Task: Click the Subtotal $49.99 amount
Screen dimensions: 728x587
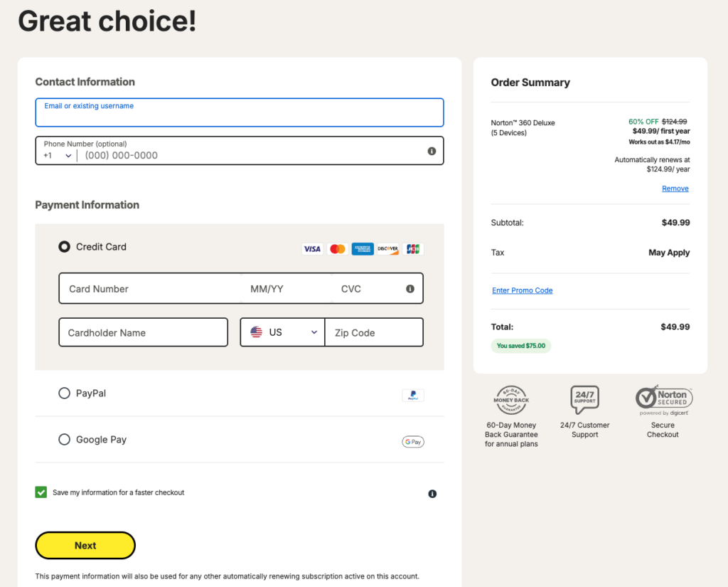Action: coord(675,223)
